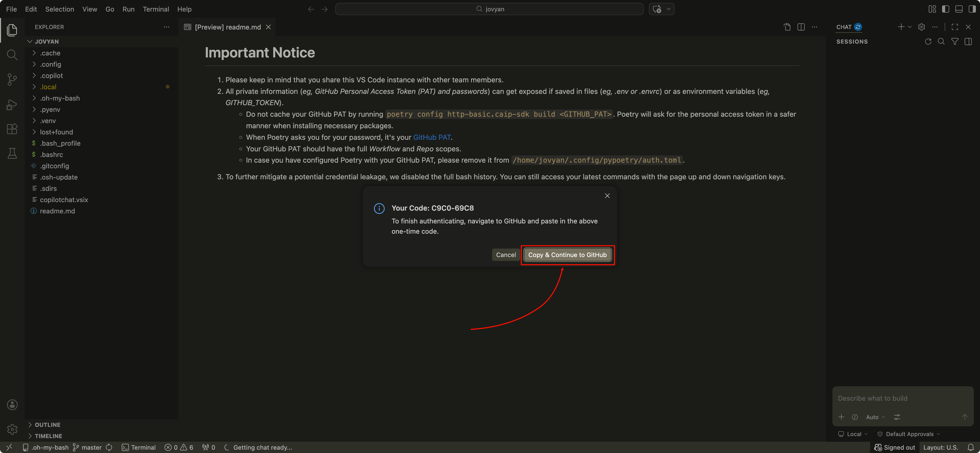Open the Local session target dropdown
980x453 pixels.
click(853, 434)
